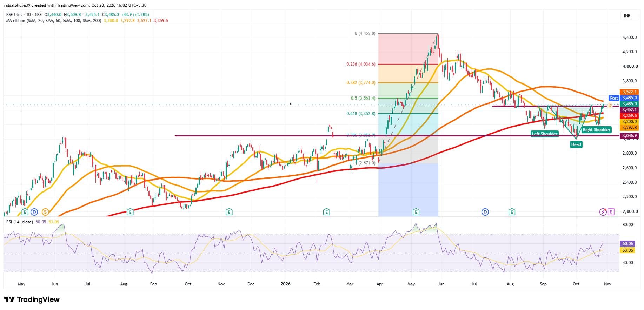Click the orange D marker on the current price line
The width and height of the screenshot is (644, 310).
[x=610, y=105]
